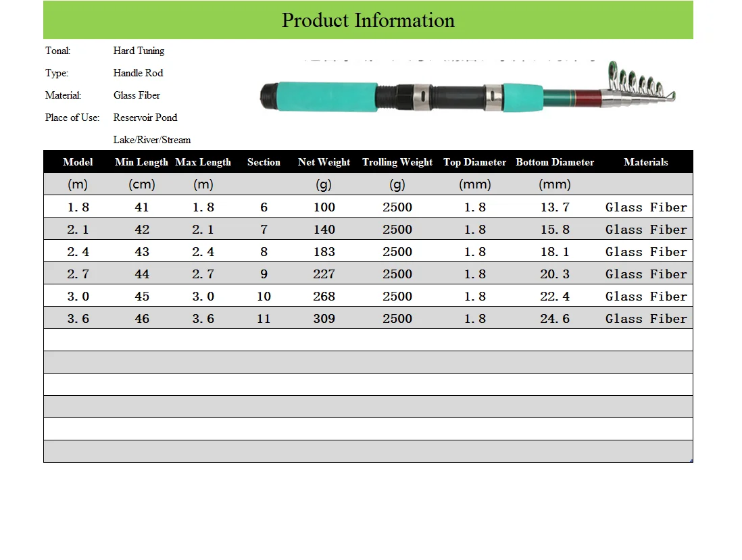Click the 'Materials' column header
The image size is (742, 560).
pyautogui.click(x=646, y=161)
